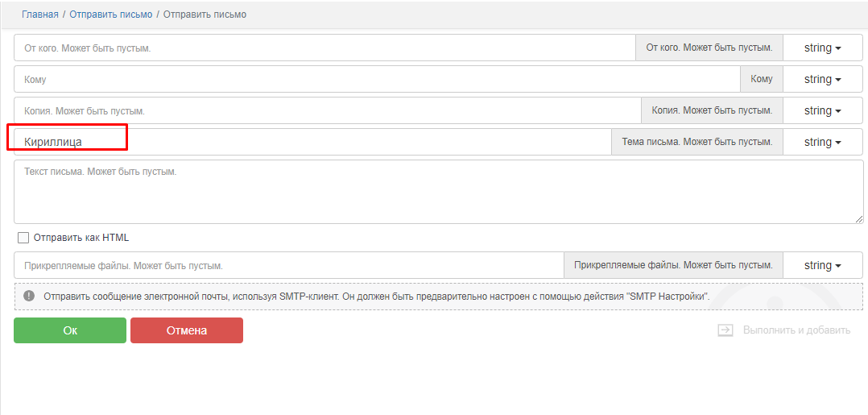The image size is (868, 415).
Task: Open the string dropdown for Кому row
Action: 822,80
